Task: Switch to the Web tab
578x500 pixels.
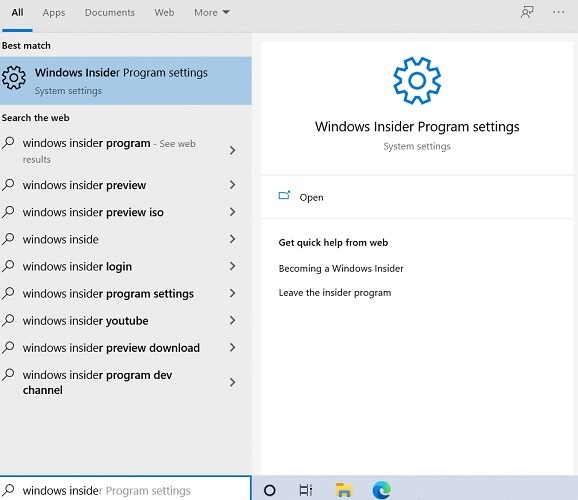Action: [x=164, y=13]
